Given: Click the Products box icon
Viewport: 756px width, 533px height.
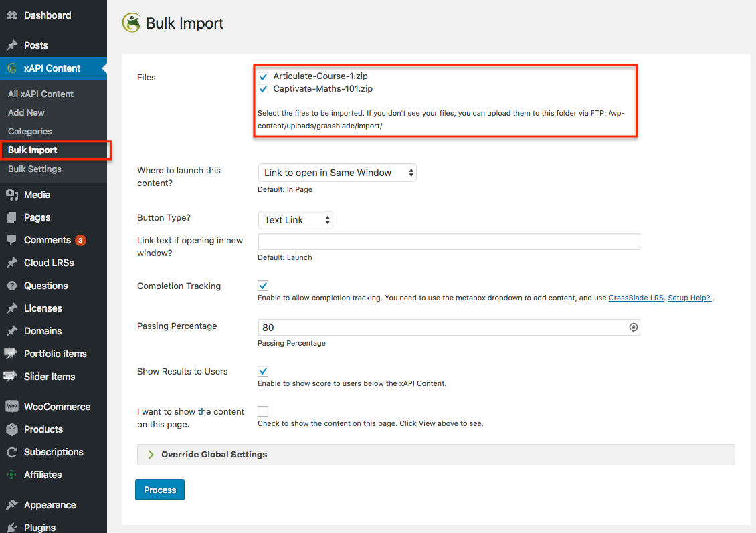Looking at the screenshot, I should pyautogui.click(x=11, y=429).
